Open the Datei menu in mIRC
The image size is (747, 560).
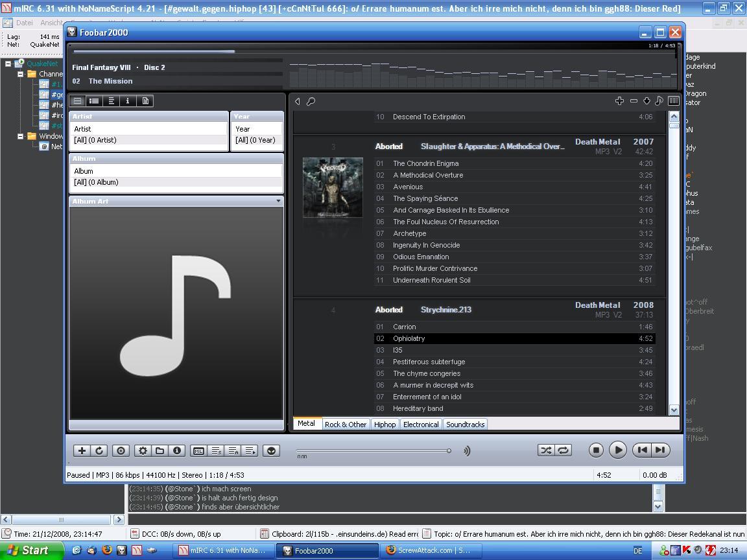click(x=24, y=23)
